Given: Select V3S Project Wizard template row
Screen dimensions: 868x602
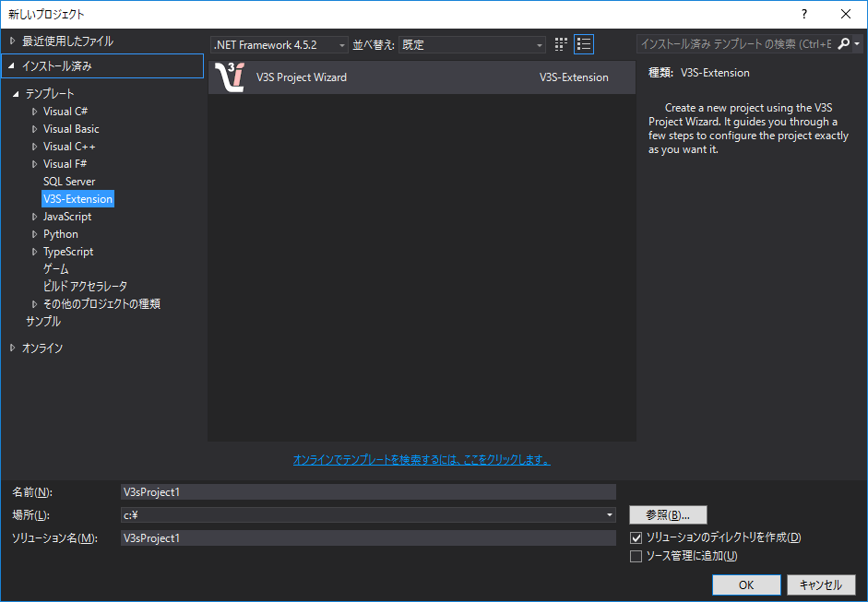Looking at the screenshot, I should point(422,77).
